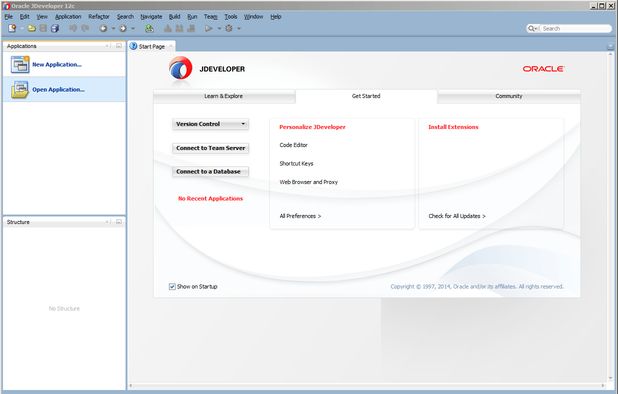Click the green search-files toolbar icon

tap(149, 28)
